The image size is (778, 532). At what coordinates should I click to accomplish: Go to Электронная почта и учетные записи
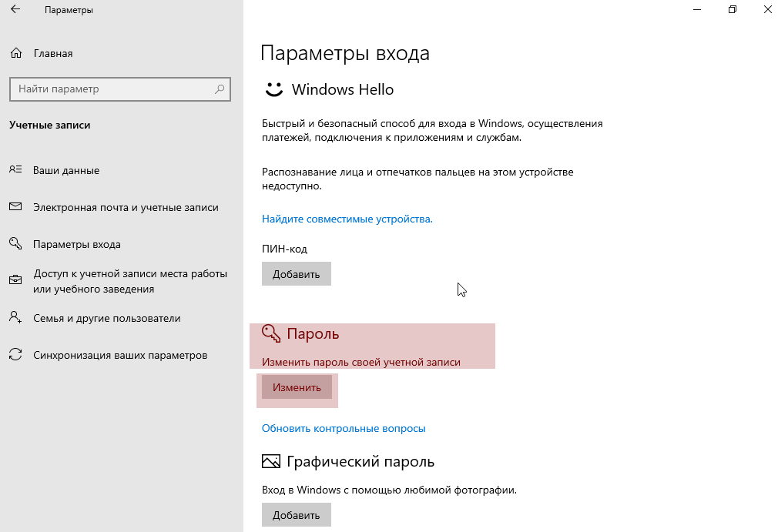[x=126, y=208]
